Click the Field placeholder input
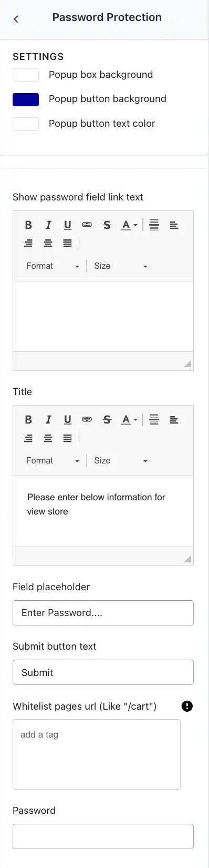Viewport: 209px width, 868px height. [103, 613]
